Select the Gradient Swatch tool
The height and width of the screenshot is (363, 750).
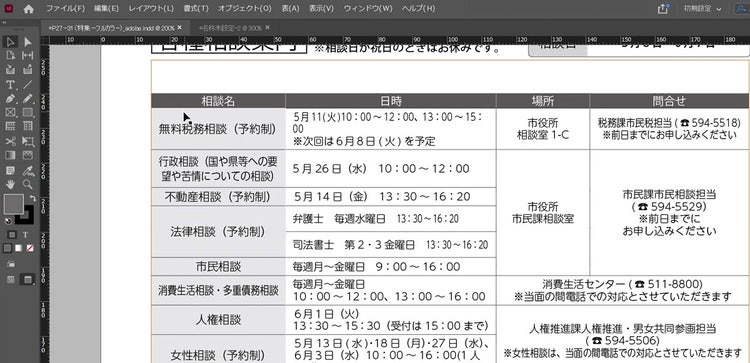tap(10, 155)
